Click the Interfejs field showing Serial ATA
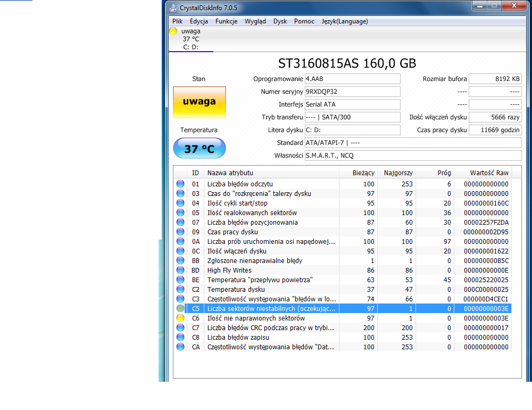The image size is (532, 410). point(353,104)
